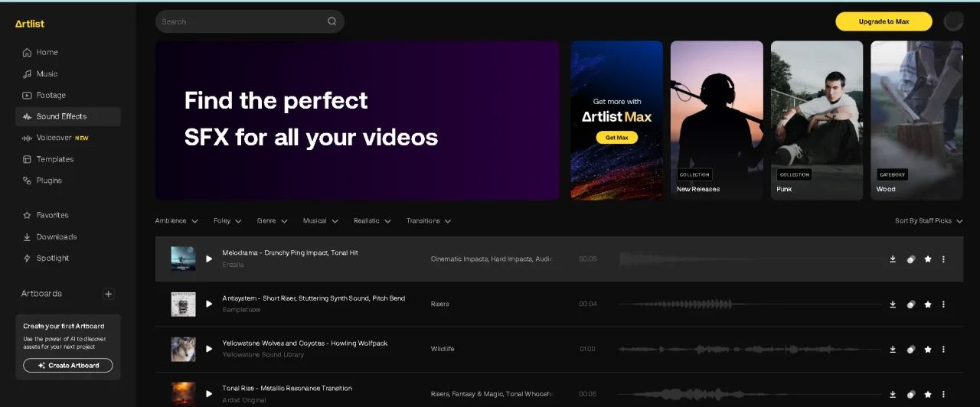
Task: Open Favorites in sidebar
Action: click(67, 216)
